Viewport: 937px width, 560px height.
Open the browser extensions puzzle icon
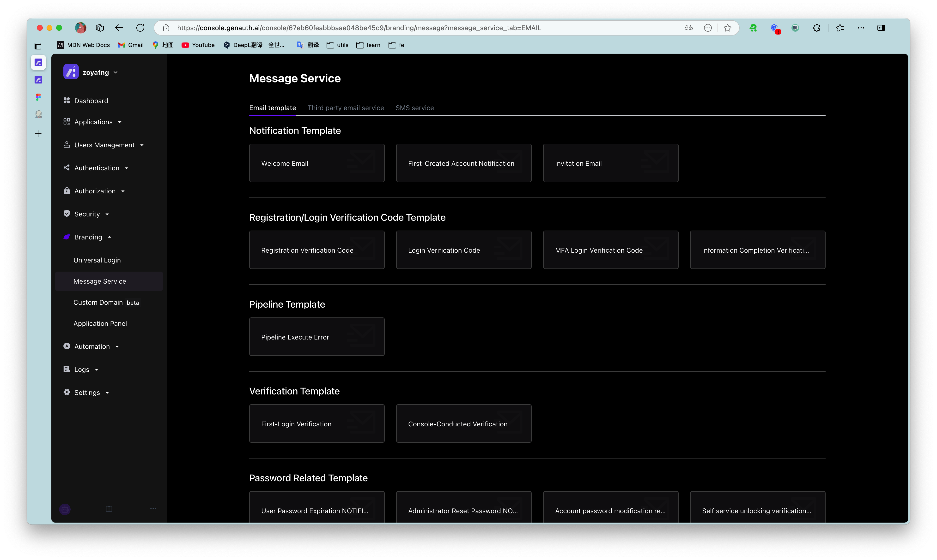(816, 28)
